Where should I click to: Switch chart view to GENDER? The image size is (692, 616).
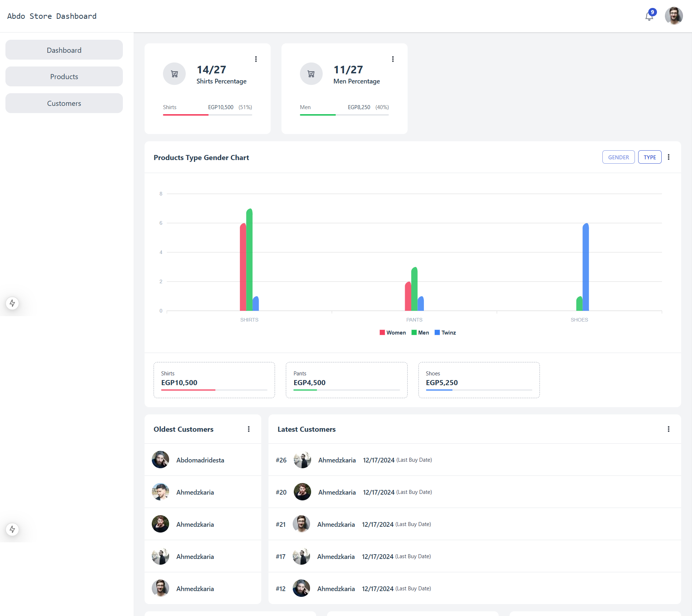click(x=618, y=157)
